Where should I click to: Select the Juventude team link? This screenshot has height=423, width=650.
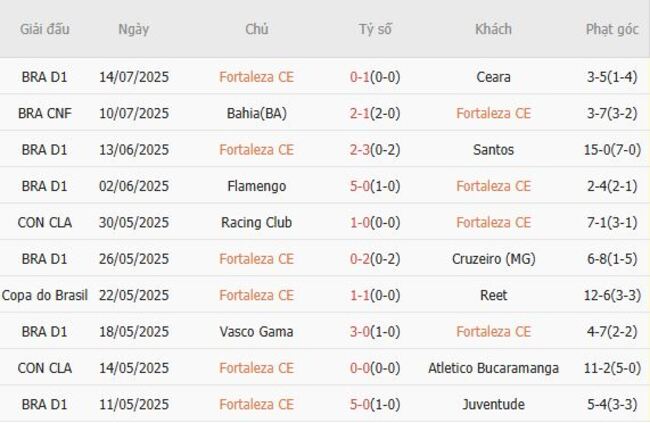click(493, 404)
